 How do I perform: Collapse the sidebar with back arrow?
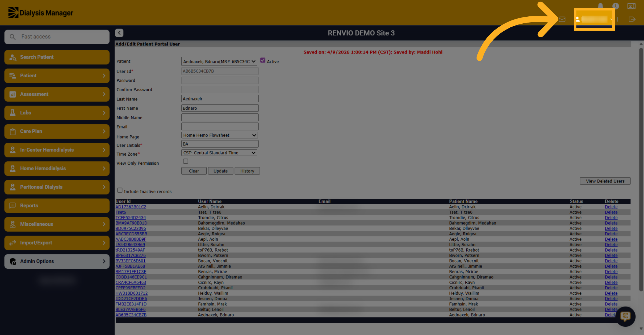coord(119,33)
